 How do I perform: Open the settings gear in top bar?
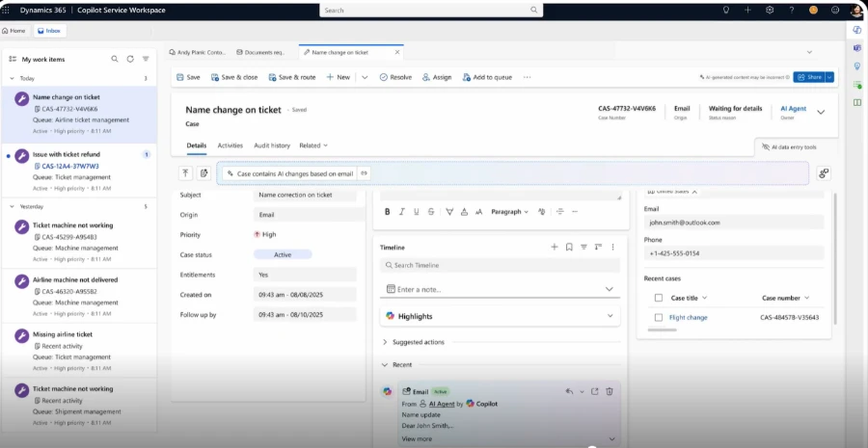click(x=770, y=10)
